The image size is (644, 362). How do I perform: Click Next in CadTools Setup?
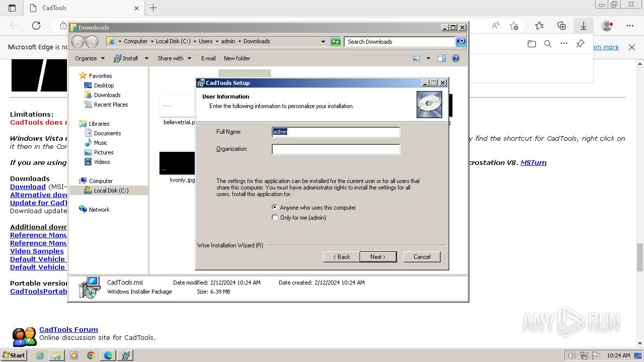tap(378, 257)
